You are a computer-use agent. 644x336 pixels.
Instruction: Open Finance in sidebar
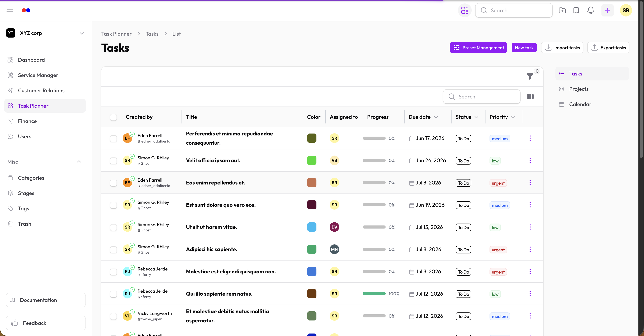click(x=45, y=121)
